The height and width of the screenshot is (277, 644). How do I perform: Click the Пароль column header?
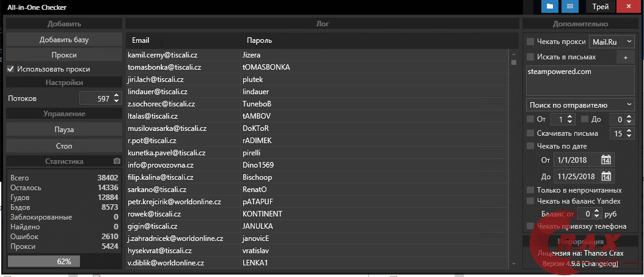(x=259, y=40)
